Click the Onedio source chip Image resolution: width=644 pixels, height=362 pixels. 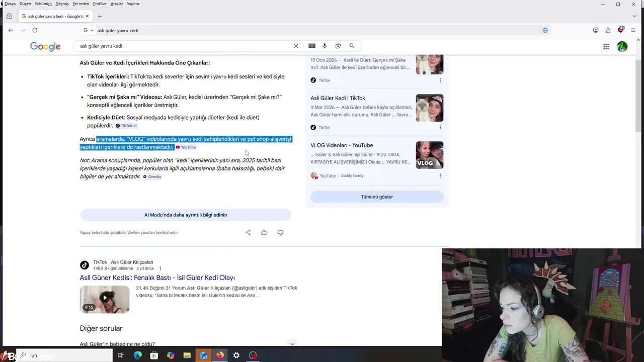pyautogui.click(x=152, y=177)
